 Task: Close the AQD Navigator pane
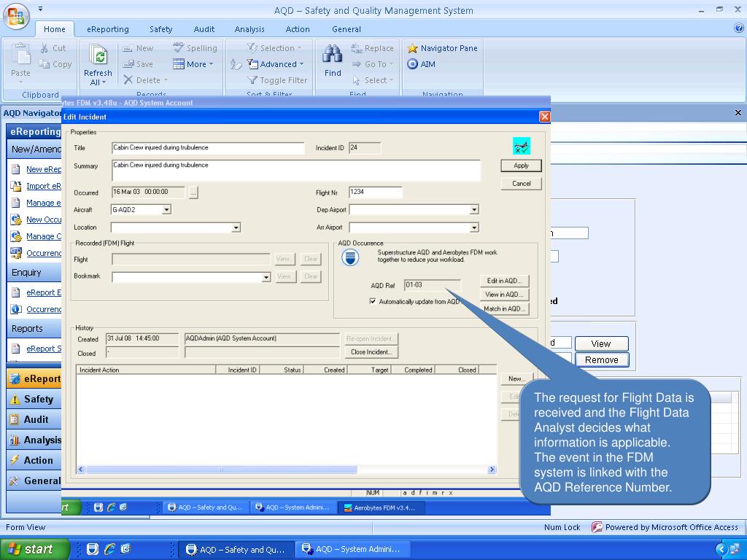click(738, 113)
